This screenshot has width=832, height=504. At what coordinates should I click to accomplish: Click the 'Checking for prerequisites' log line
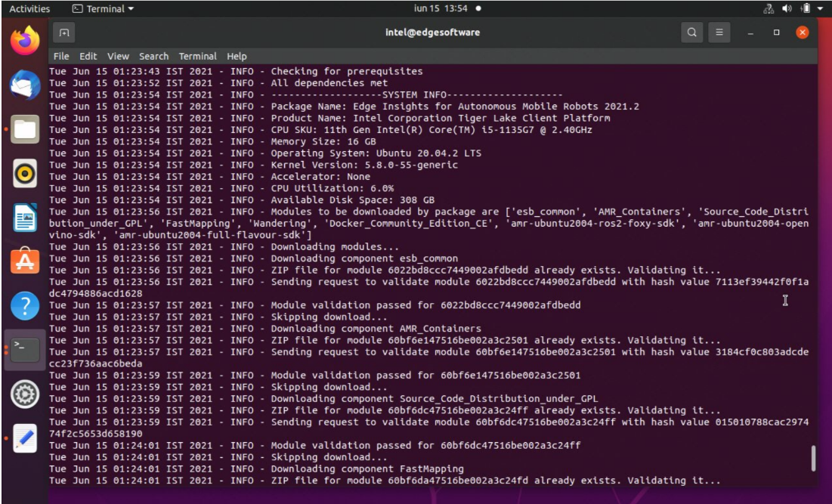point(236,71)
